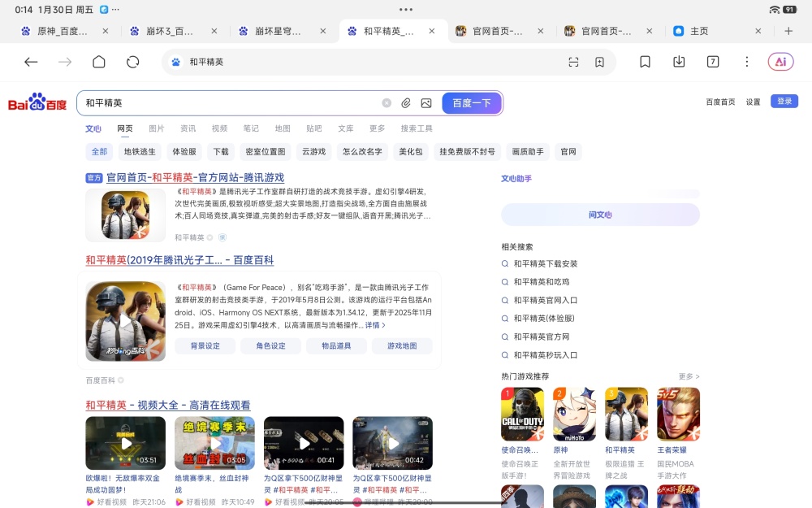Click the 登录 button
Viewport: 812px width, 508px height.
[784, 101]
